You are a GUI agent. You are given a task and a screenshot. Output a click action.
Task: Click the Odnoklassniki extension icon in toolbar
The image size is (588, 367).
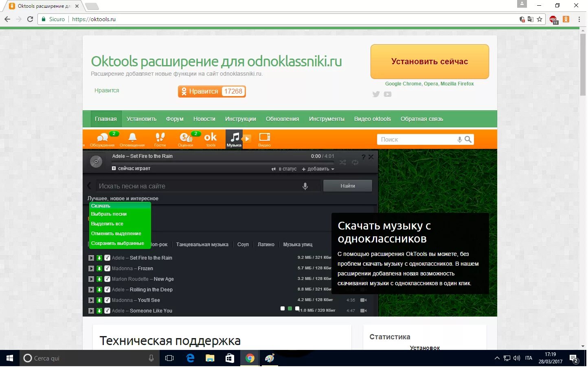coord(567,19)
